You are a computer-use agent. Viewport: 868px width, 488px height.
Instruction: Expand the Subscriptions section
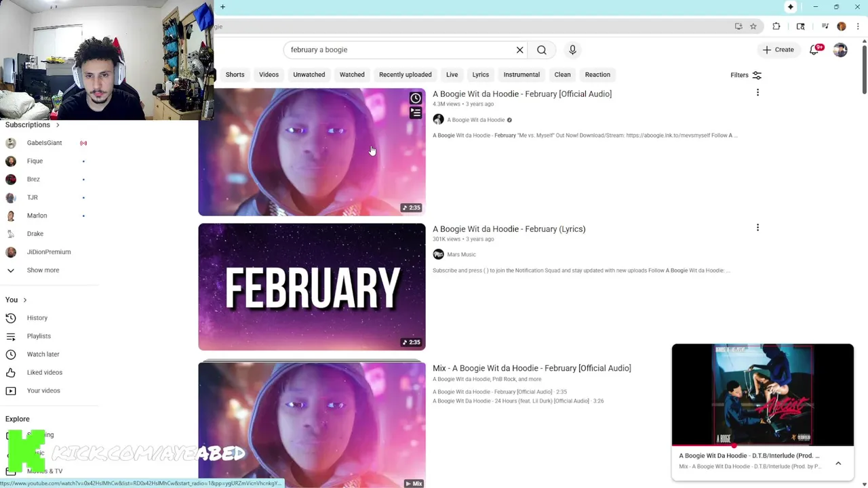click(x=33, y=125)
